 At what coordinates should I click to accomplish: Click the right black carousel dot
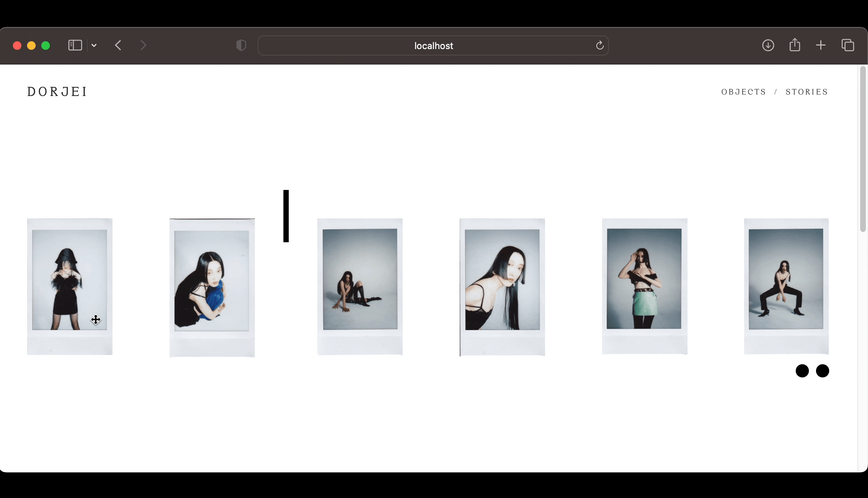click(x=822, y=371)
